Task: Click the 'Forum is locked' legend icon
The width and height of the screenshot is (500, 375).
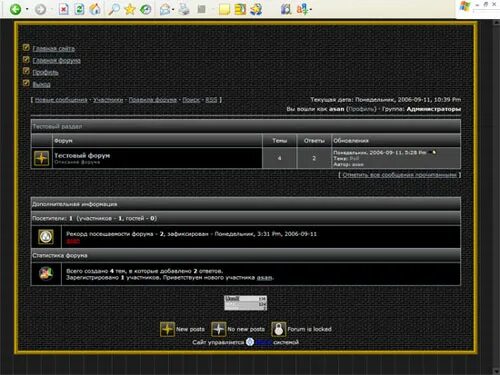Action: (x=279, y=329)
